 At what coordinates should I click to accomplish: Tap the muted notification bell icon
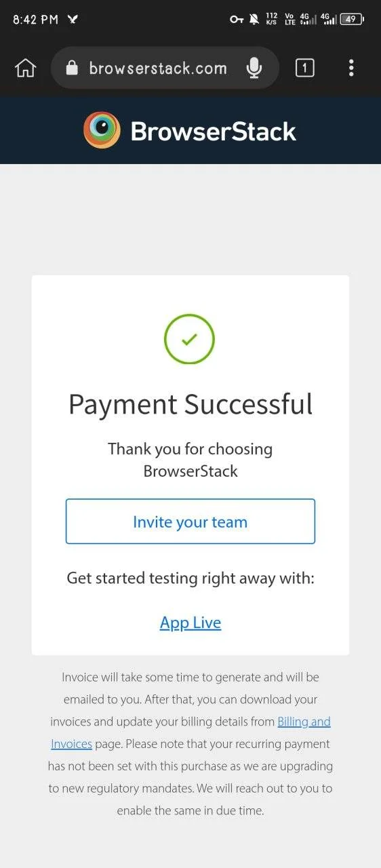click(x=254, y=19)
